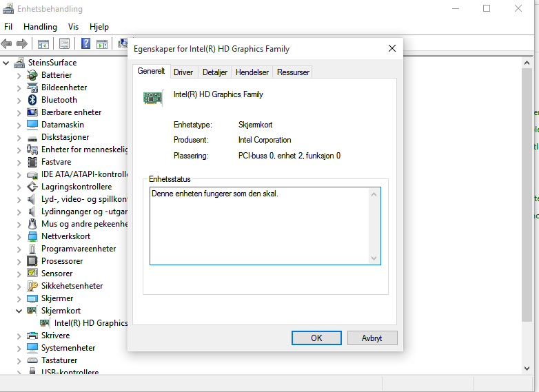Click the blue Help question mark icon
539x392 pixels.
(85, 43)
